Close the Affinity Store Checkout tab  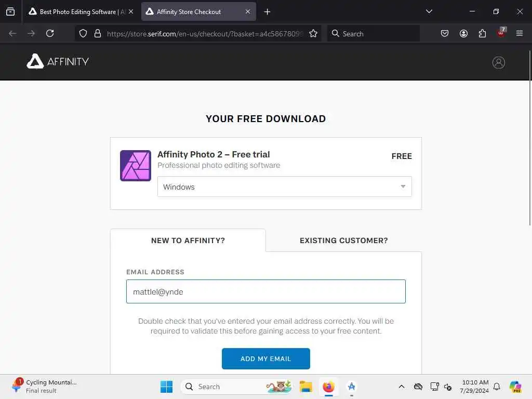tap(248, 11)
